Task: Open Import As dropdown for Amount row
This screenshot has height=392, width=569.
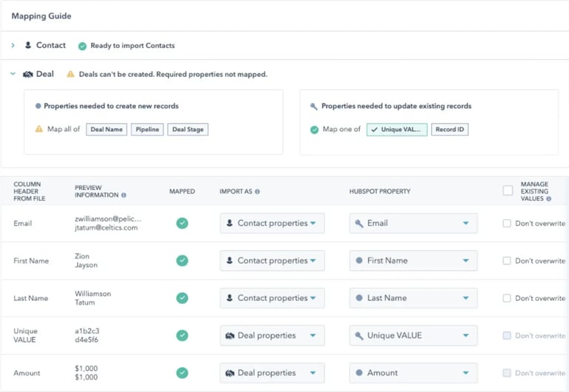Action: pyautogui.click(x=272, y=373)
